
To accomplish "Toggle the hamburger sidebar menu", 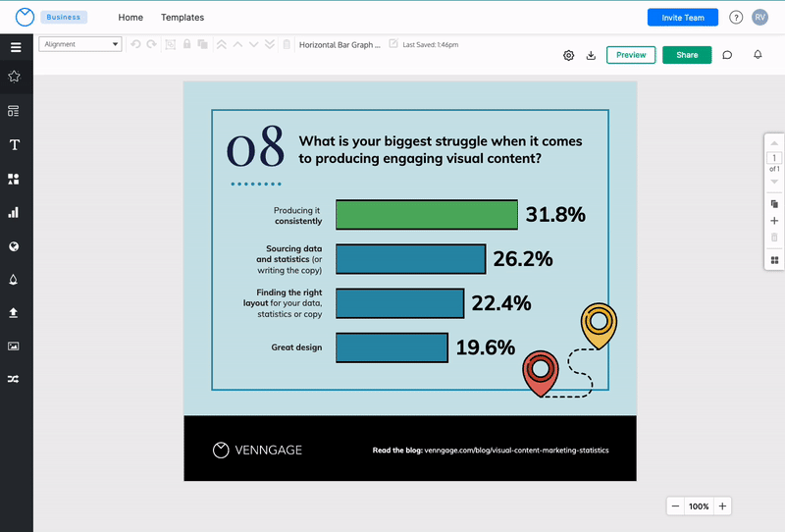I will pos(15,47).
